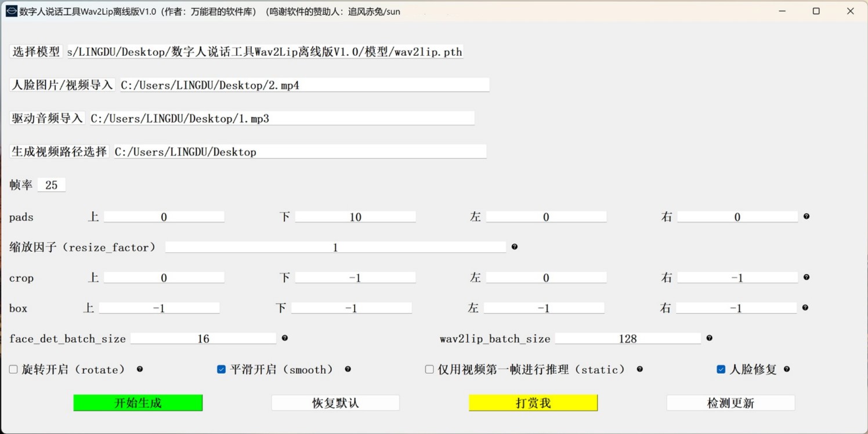This screenshot has width=868, height=434.
Task: Uncheck the 人脸修复 checkbox
Action: pos(721,370)
